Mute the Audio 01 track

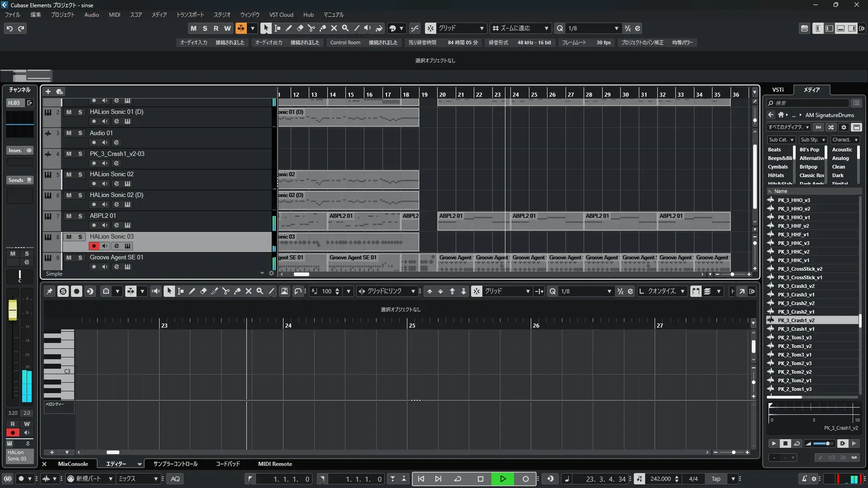pyautogui.click(x=69, y=133)
